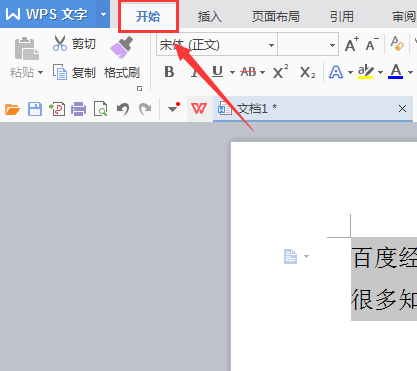Toggle underline formatting
Screen dimensions: 417x371
217,72
